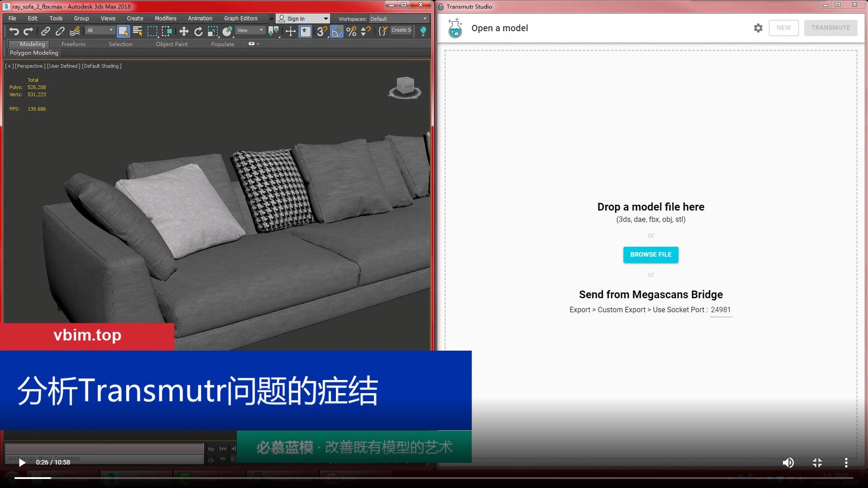Open the Modifiers menu
This screenshot has width=868, height=488.
165,19
